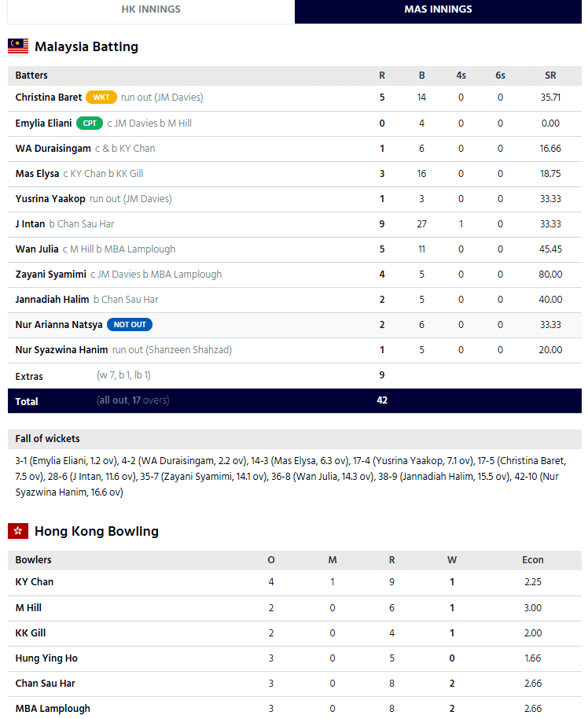Image resolution: width=588 pixels, height=719 pixels.
Task: Select the MAS INNINGS tab
Action: pyautogui.click(x=438, y=9)
